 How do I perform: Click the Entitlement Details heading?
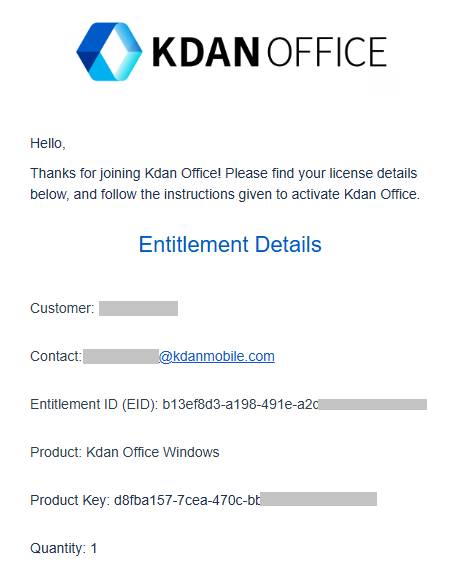click(x=230, y=244)
